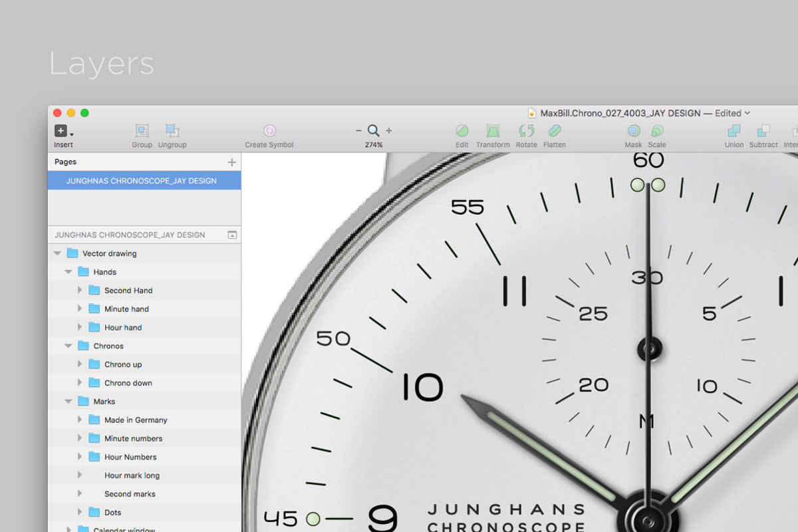Screen dimensions: 798x532
Task: Select the Chrono up layer name
Action: click(123, 364)
